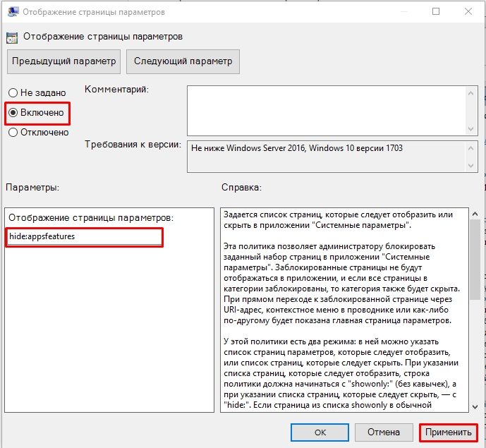This screenshot has height=448, width=486.
Task: Apply settings with 'Применить'
Action: tap(448, 432)
